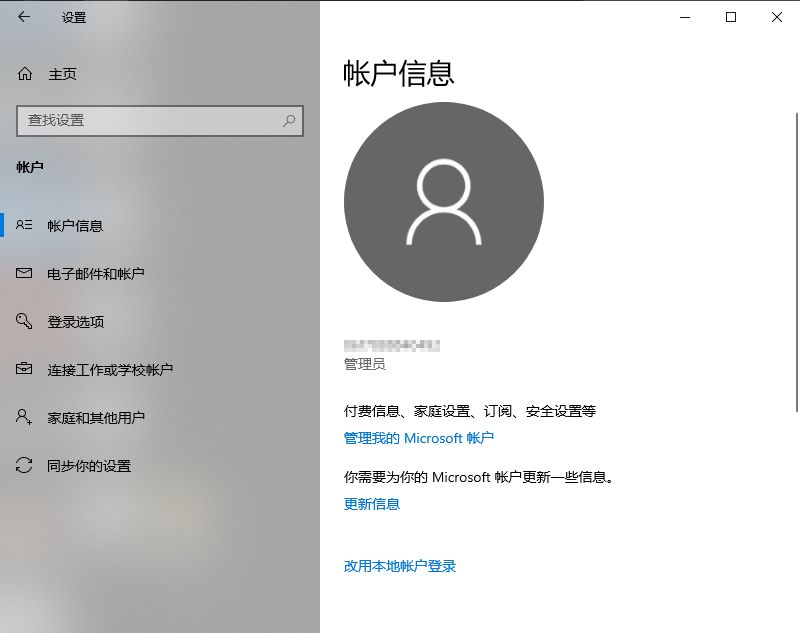Minimize the Settings window
800x633 pixels.
(684, 17)
